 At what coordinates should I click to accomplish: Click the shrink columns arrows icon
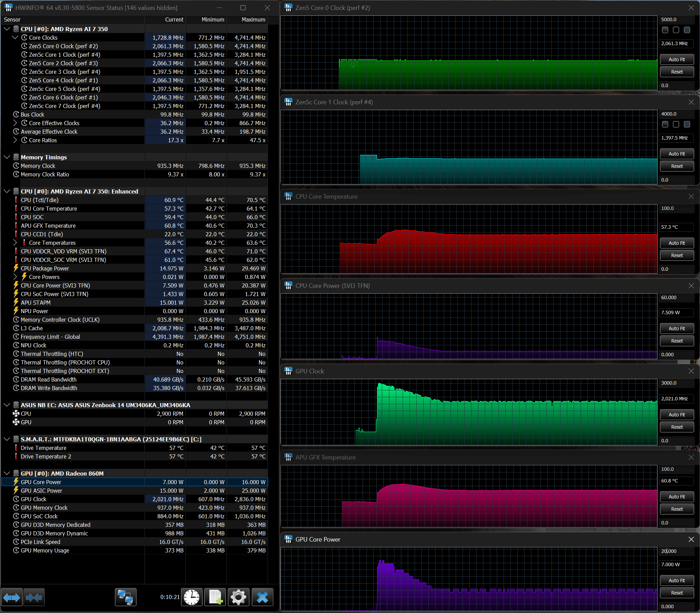pos(34,597)
